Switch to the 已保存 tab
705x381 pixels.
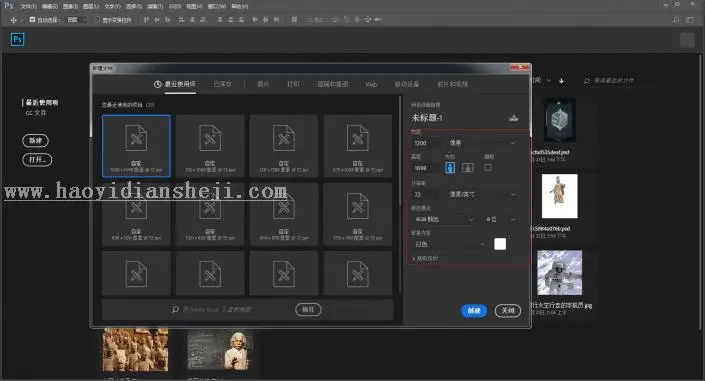[223, 84]
